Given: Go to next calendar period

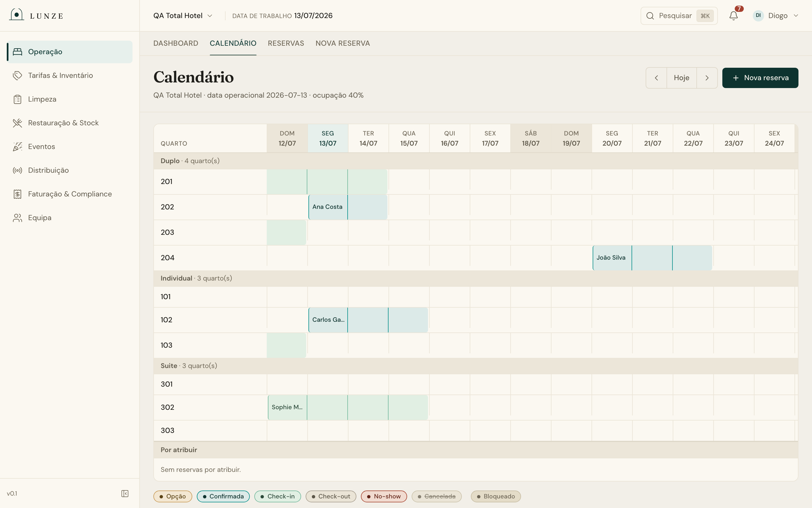Looking at the screenshot, I should point(707,78).
